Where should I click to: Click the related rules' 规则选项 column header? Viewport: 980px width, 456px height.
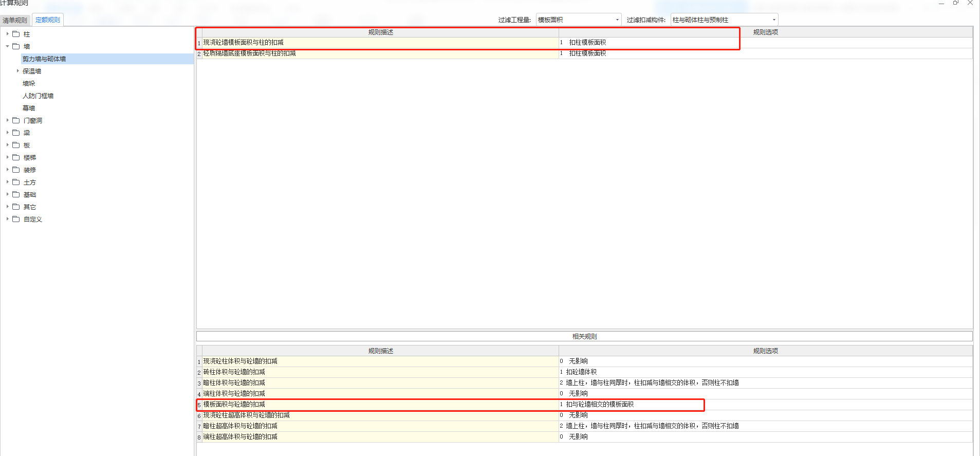click(x=765, y=351)
